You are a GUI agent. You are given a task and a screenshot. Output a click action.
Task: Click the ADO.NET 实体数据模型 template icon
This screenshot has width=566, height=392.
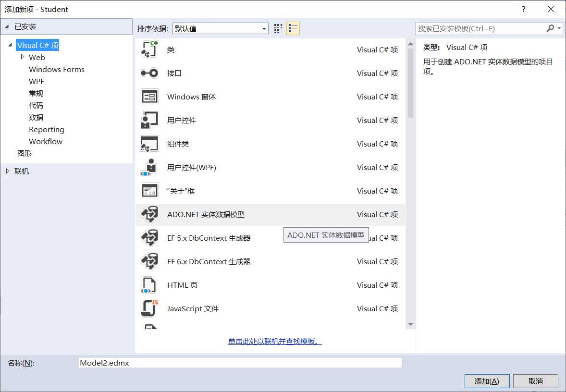[x=149, y=214]
